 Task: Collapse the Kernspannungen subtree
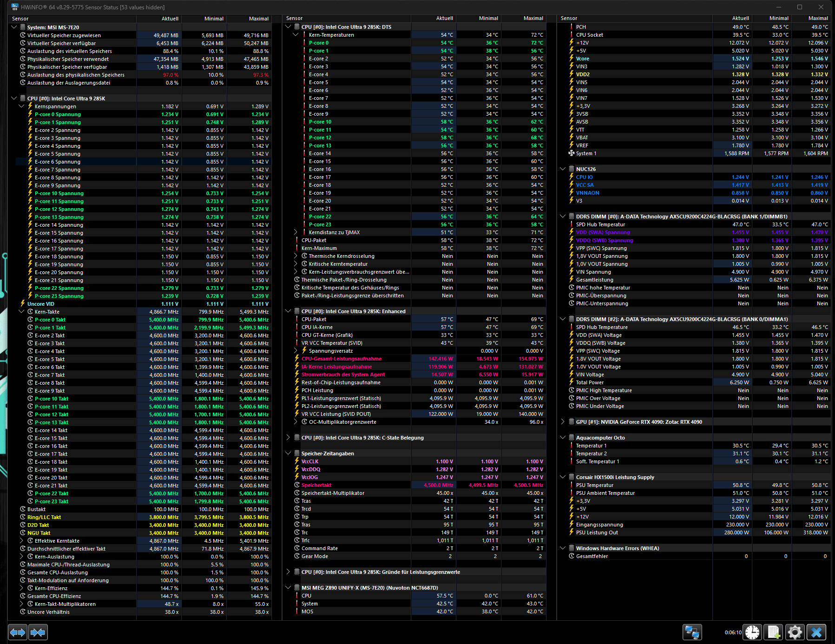pyautogui.click(x=21, y=106)
